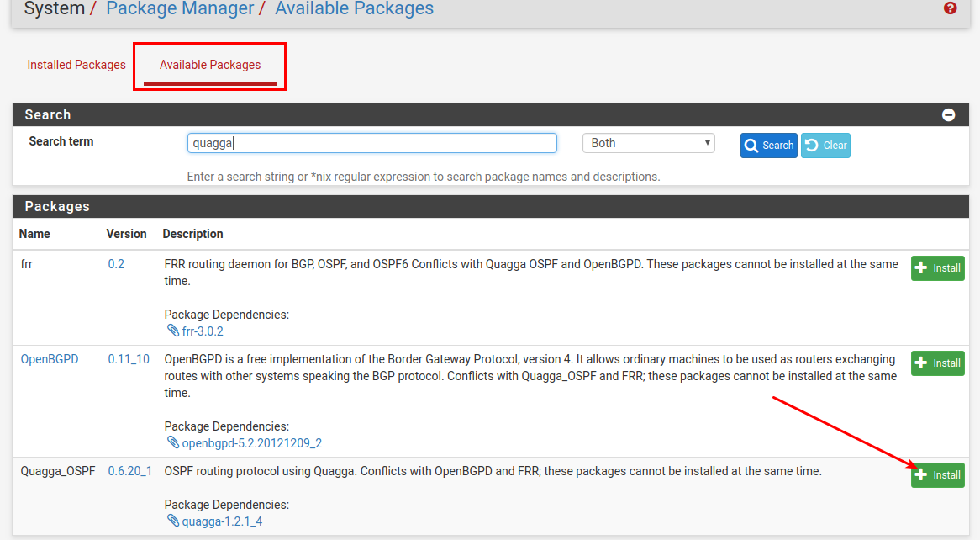Open the quagga-1.2.1_4 dependency link
The height and width of the screenshot is (540, 980).
point(222,521)
